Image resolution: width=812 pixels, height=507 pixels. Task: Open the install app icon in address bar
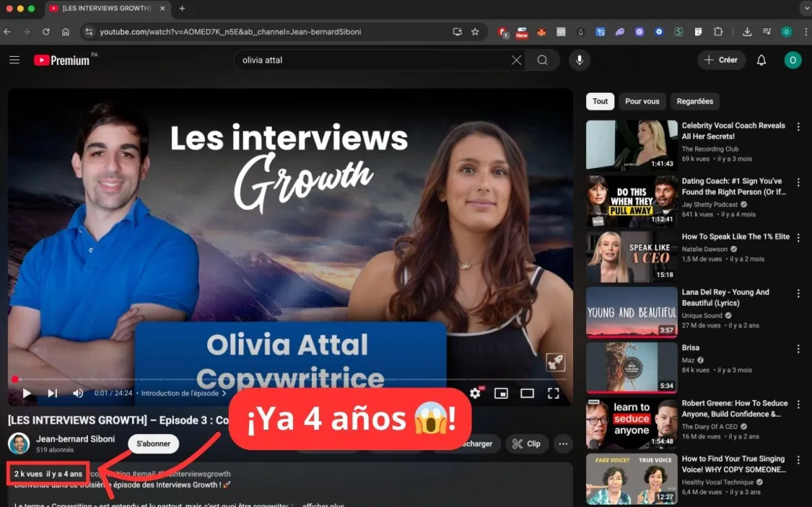457,32
